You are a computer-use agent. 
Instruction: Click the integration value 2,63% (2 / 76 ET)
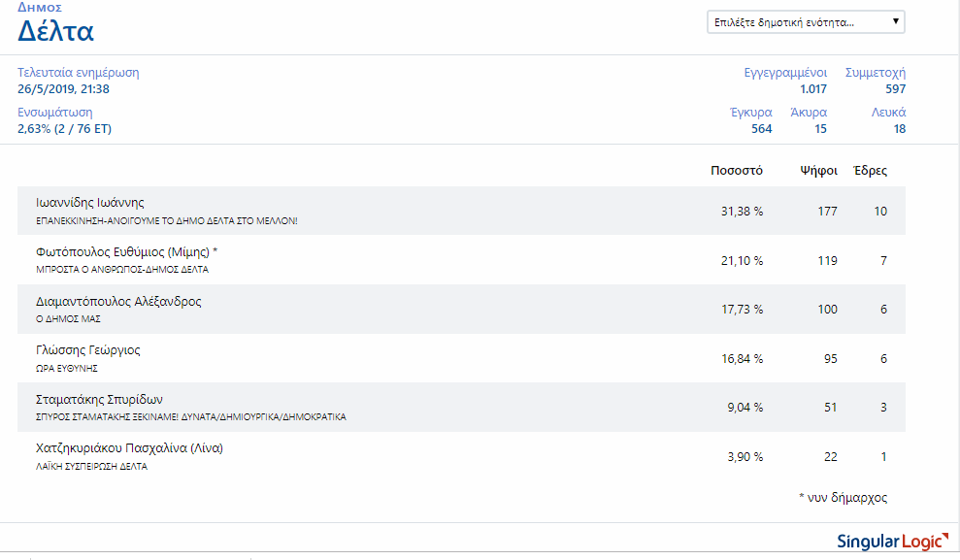(64, 129)
